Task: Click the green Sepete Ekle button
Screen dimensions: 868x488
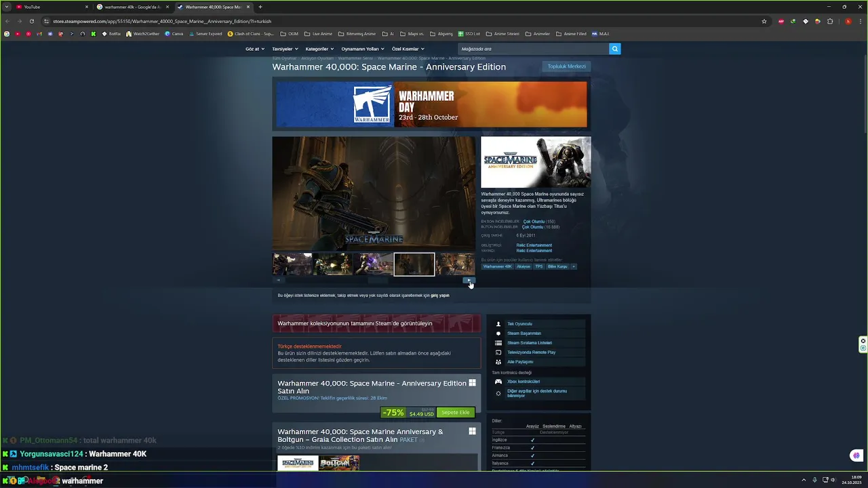Action: point(455,412)
